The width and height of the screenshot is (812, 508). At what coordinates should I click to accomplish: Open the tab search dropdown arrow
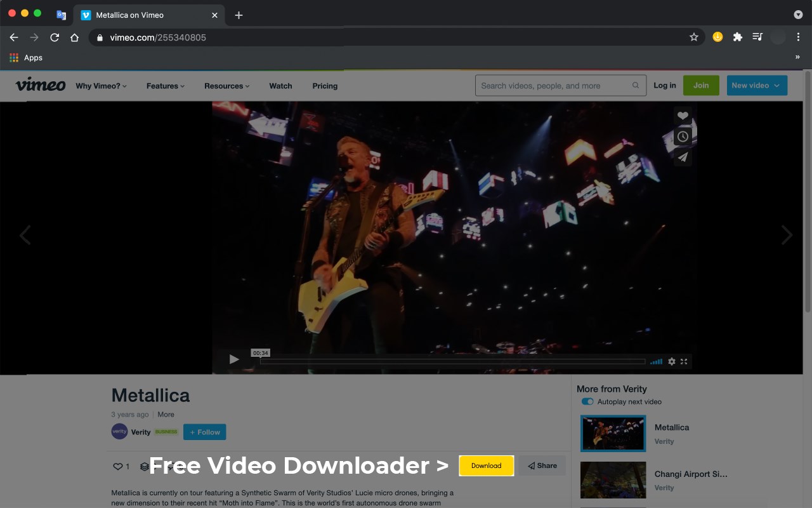(798, 15)
